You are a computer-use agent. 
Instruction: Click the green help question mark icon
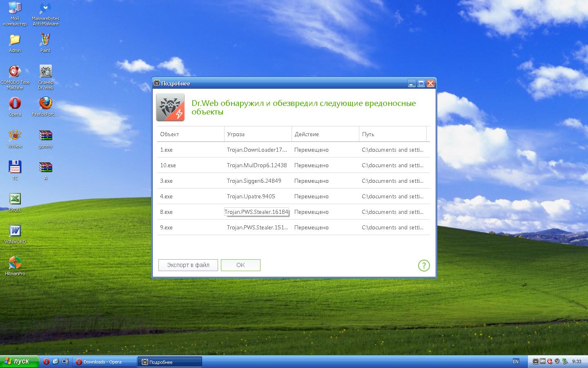[x=424, y=265]
